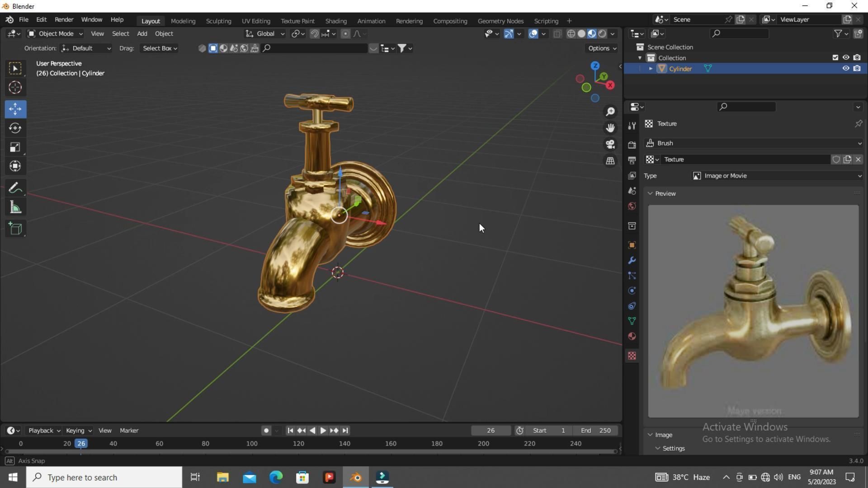Select the Move tool
The width and height of the screenshot is (868, 488).
15,109
